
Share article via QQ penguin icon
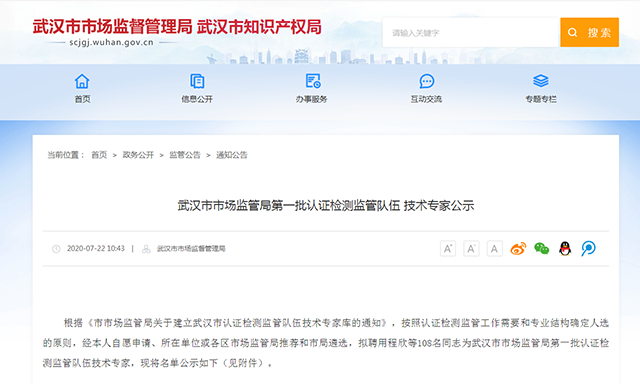tap(565, 249)
